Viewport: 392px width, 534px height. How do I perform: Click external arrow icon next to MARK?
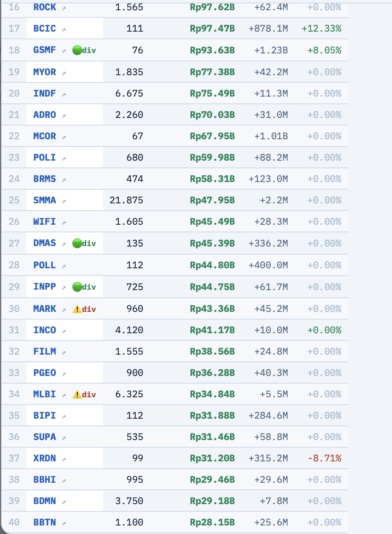coord(64,309)
